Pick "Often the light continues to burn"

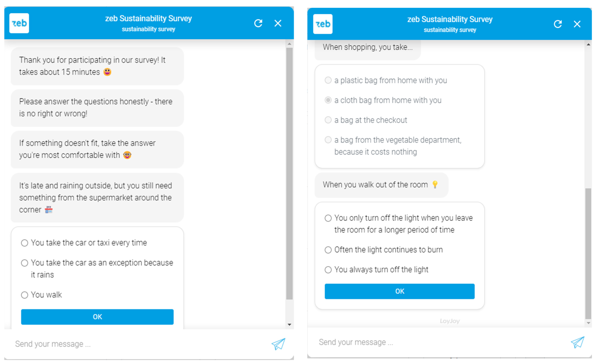[x=328, y=250]
